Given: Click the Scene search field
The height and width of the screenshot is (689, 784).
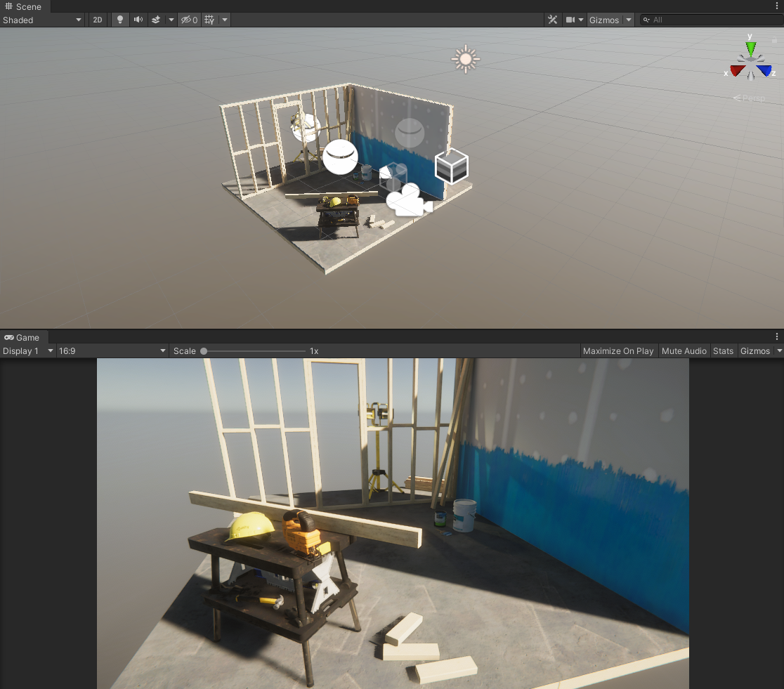Looking at the screenshot, I should point(714,20).
